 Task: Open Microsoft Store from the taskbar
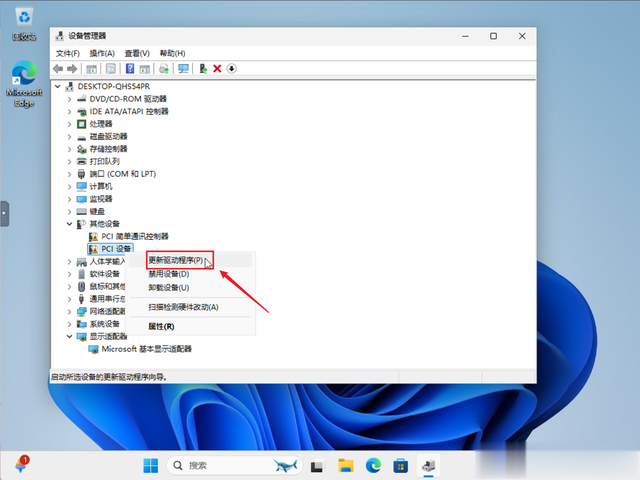click(400, 465)
